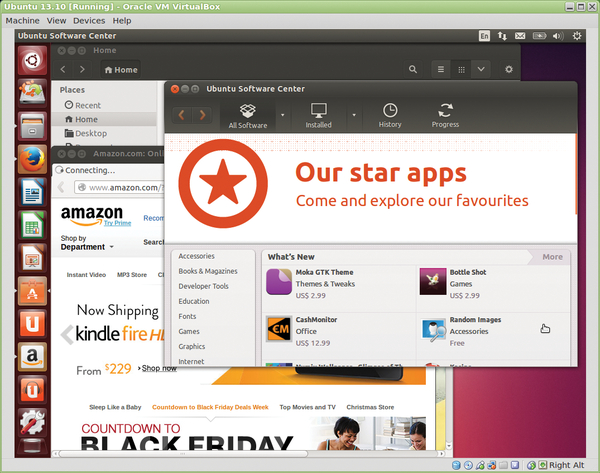Click Amazon URL address field

119,188
